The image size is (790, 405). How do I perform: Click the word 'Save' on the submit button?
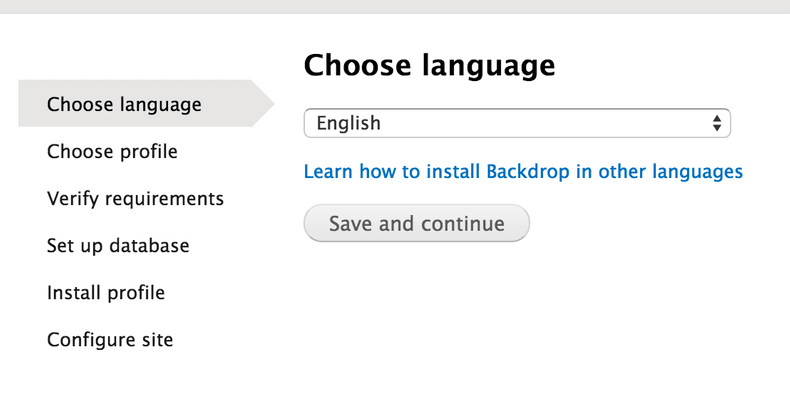tap(351, 224)
